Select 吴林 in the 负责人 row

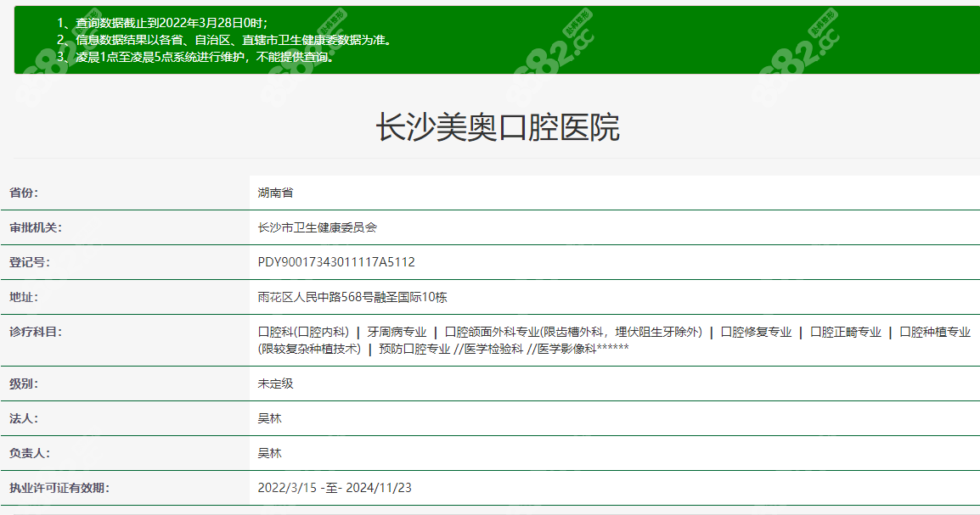tap(270, 453)
